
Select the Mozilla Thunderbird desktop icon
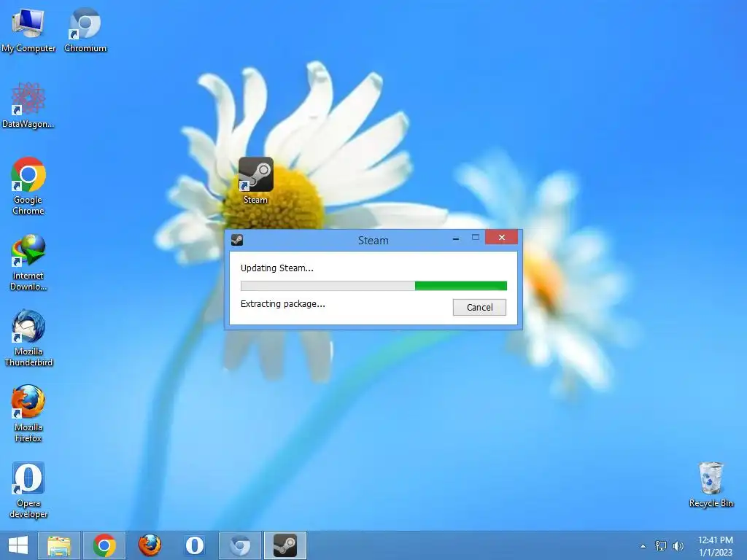tap(28, 338)
